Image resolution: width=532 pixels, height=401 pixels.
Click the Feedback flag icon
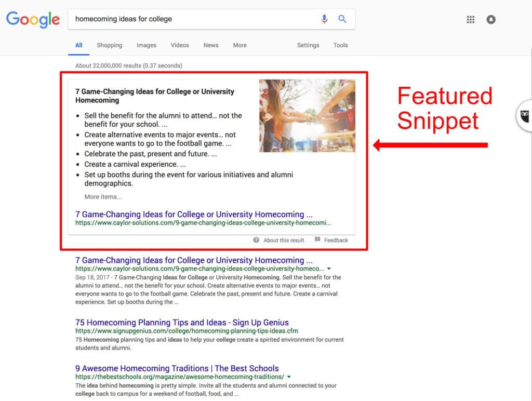(317, 239)
